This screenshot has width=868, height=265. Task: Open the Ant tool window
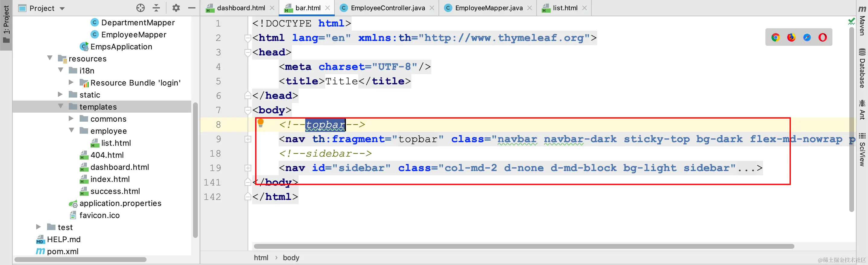(x=862, y=110)
